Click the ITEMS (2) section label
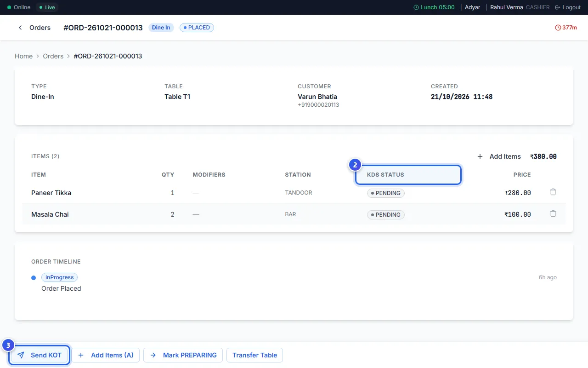588x368 pixels. [45, 156]
